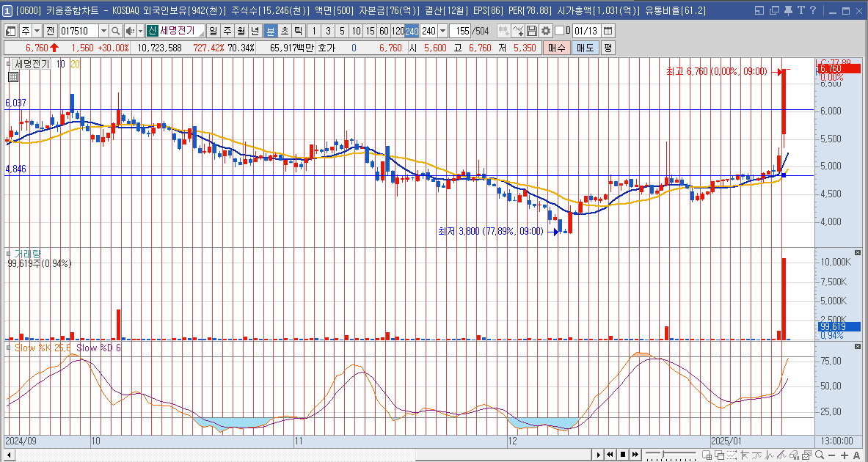868x462 pixels.
Task: Click the speaker sound alert icon
Action: pyautogui.click(x=130, y=31)
